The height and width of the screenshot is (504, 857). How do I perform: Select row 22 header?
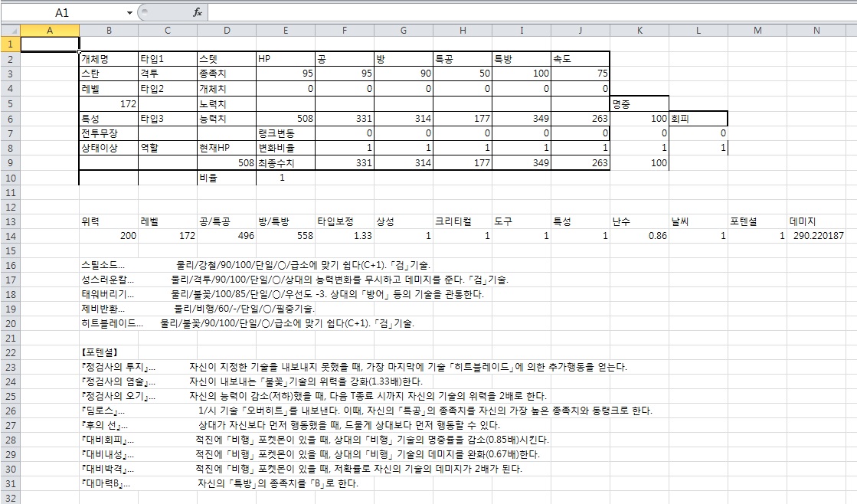coord(10,353)
